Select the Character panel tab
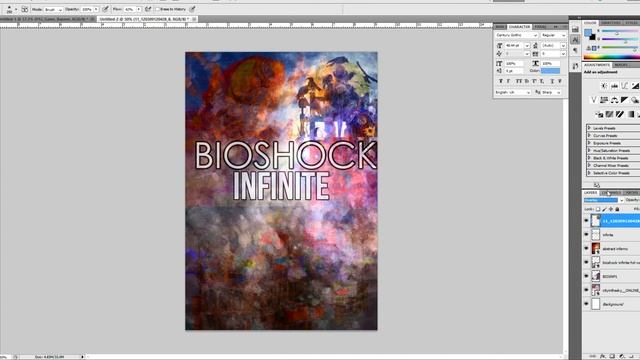Screen dimensions: 640x360 click(519, 27)
